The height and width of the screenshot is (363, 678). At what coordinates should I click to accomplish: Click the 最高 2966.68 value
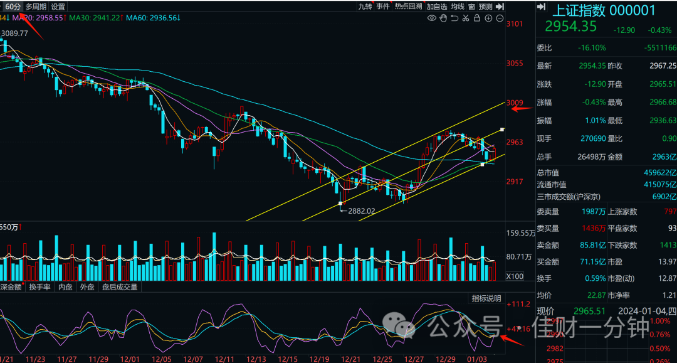pyautogui.click(x=662, y=102)
